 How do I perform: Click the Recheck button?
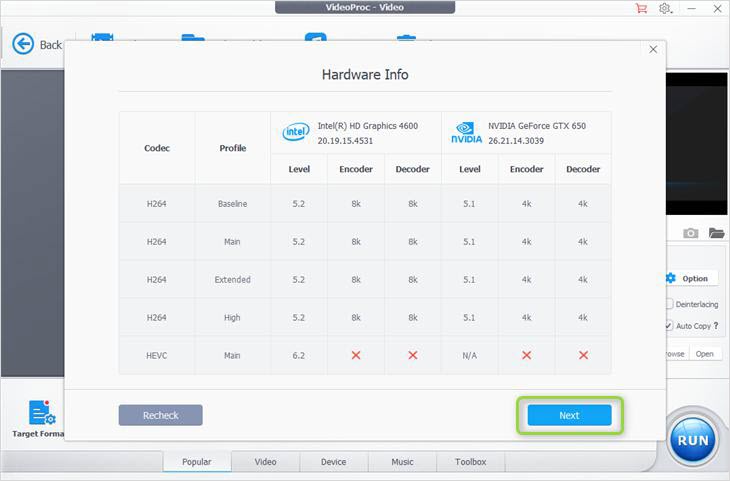161,415
